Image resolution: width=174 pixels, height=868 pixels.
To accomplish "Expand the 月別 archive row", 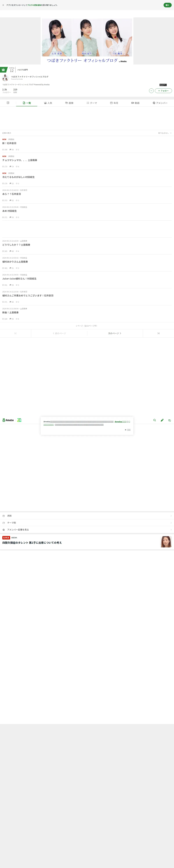I will [87, 516].
